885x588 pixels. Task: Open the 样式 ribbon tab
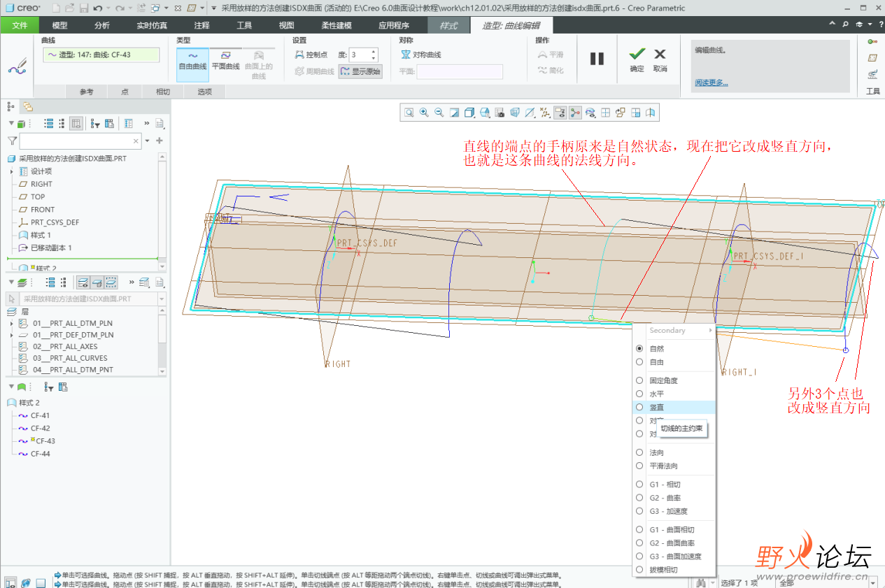(448, 25)
